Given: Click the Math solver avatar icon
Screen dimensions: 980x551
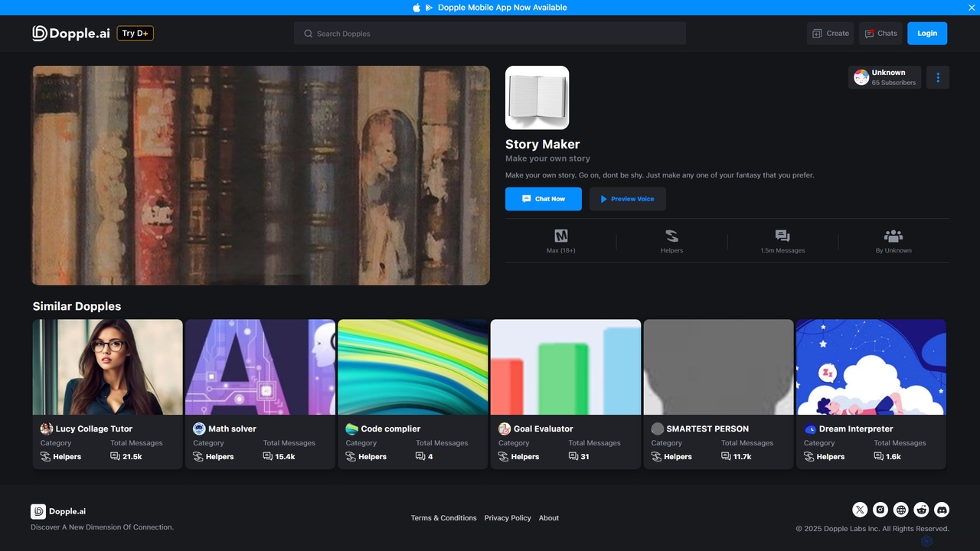Looking at the screenshot, I should [199, 429].
